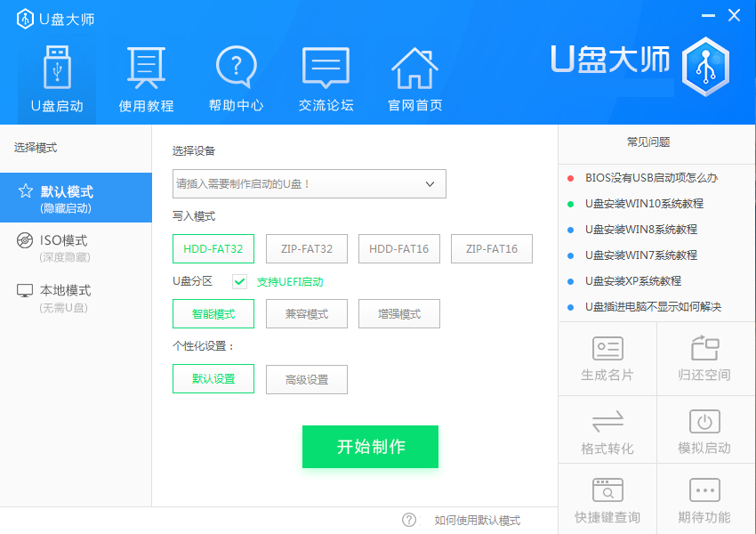Switch to ISO模式 in the sidebar

click(x=63, y=247)
